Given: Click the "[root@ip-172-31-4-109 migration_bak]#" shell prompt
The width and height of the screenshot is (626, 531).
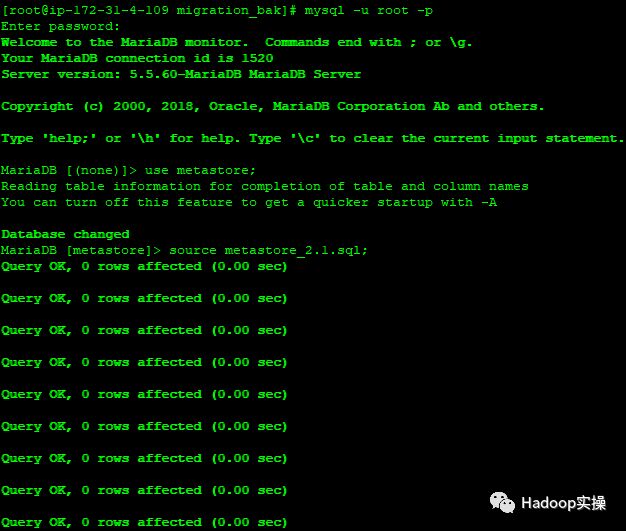Looking at the screenshot, I should tap(149, 10).
